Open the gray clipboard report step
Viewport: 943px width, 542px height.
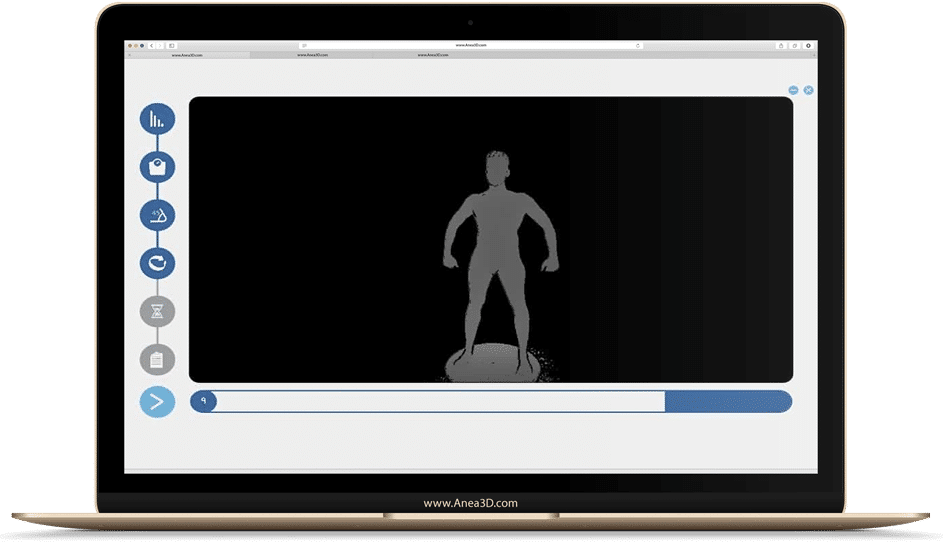pyautogui.click(x=158, y=360)
